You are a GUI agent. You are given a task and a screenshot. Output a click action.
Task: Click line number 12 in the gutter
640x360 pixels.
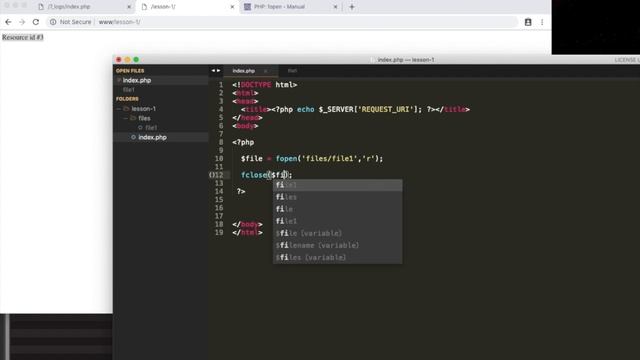(219, 175)
